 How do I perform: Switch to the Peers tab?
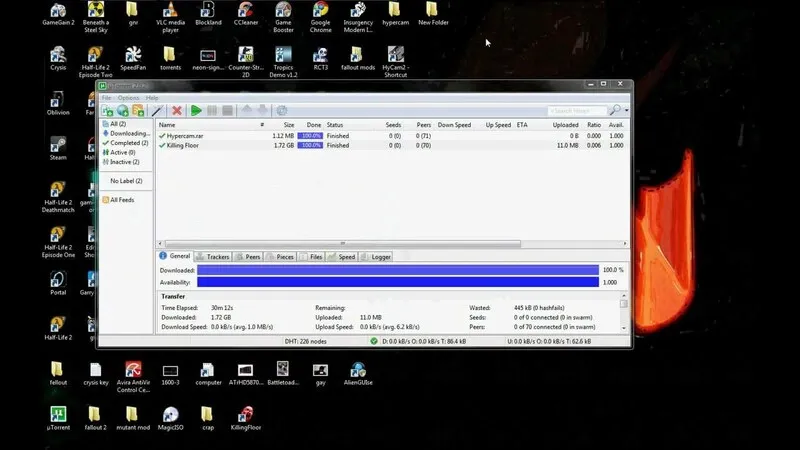[x=248, y=257]
